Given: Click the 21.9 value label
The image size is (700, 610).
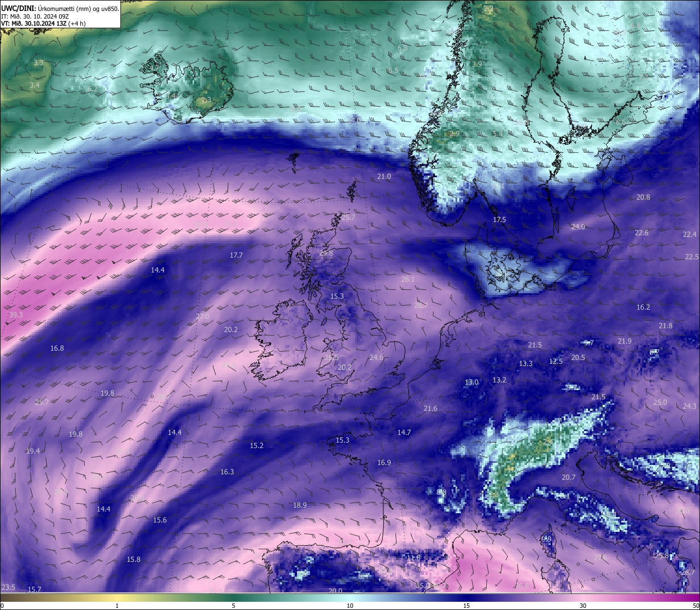Looking at the screenshot, I should click(625, 341).
